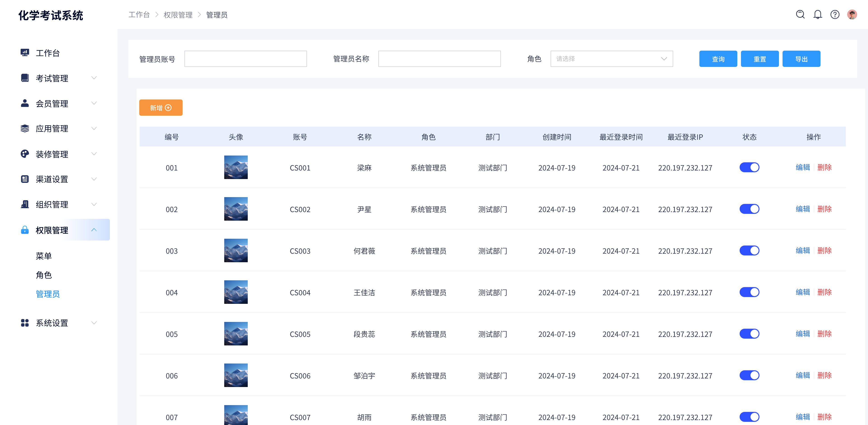
Task: Open the 工作台 sidebar icon
Action: click(25, 53)
